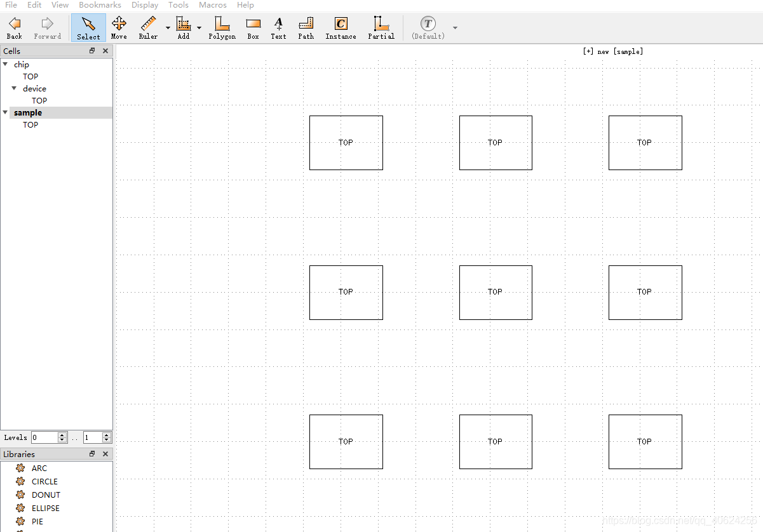Activate the Text tool
This screenshot has height=532, width=763.
tap(278, 27)
